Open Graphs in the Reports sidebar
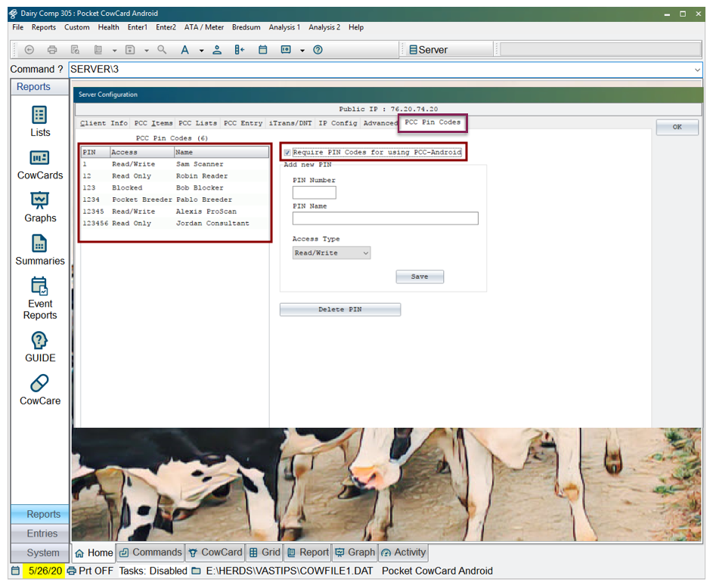 (x=40, y=207)
